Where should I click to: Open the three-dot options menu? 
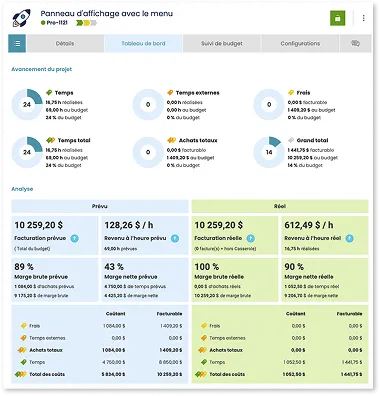tap(363, 18)
